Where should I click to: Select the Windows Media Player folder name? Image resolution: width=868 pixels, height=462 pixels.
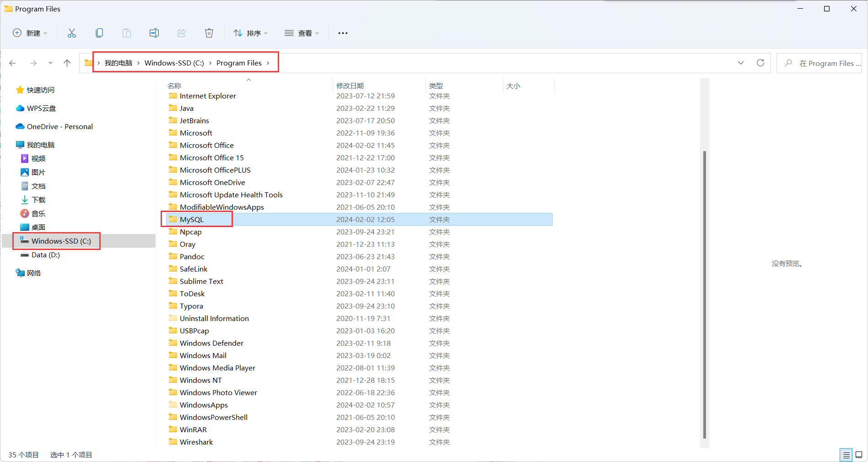217,368
